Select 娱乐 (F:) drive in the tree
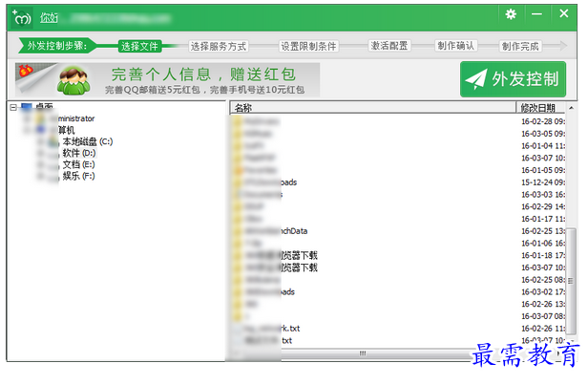The image size is (588, 385). (78, 176)
